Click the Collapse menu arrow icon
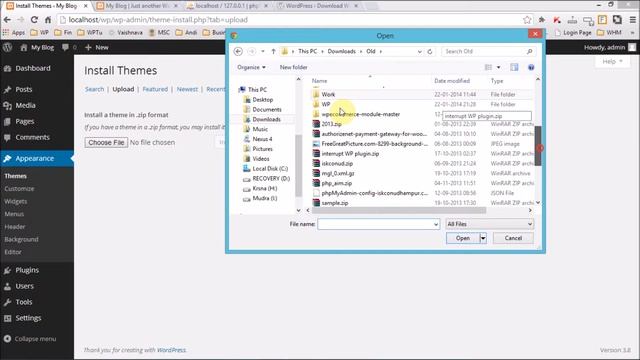Image resolution: width=640 pixels, height=360 pixels. coord(7,339)
